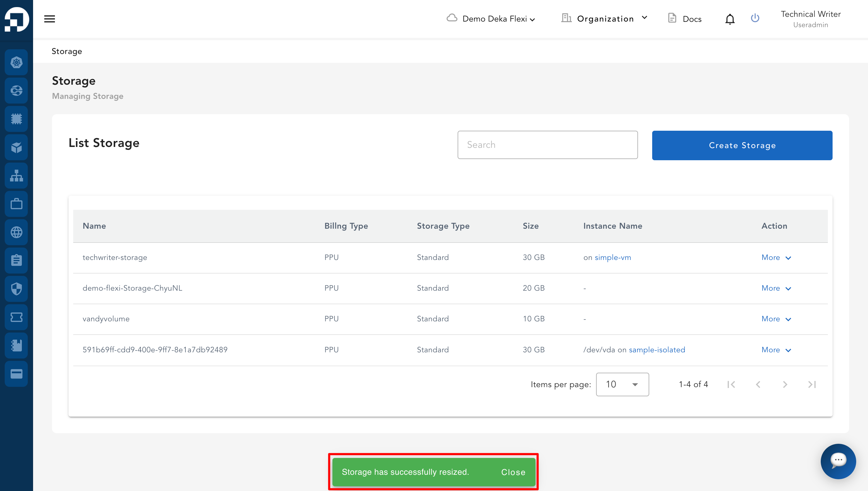
Task: Click the Create Storage button
Action: pyautogui.click(x=742, y=145)
